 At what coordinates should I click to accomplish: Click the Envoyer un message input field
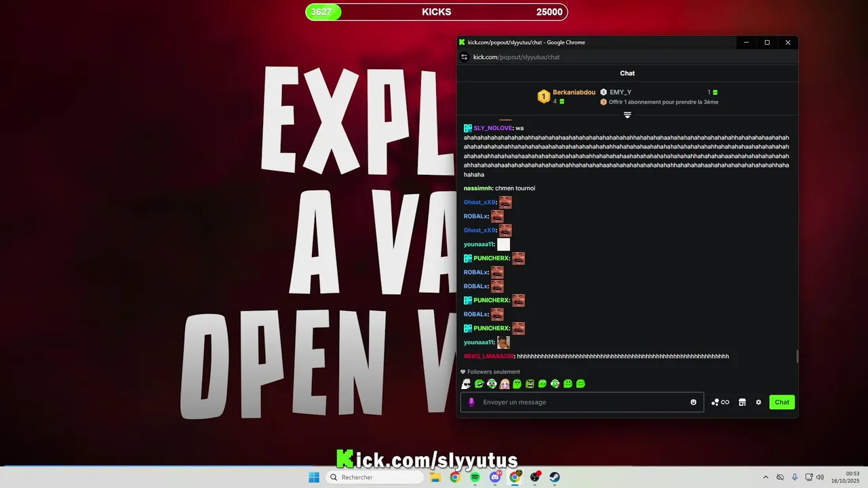pyautogui.click(x=582, y=402)
